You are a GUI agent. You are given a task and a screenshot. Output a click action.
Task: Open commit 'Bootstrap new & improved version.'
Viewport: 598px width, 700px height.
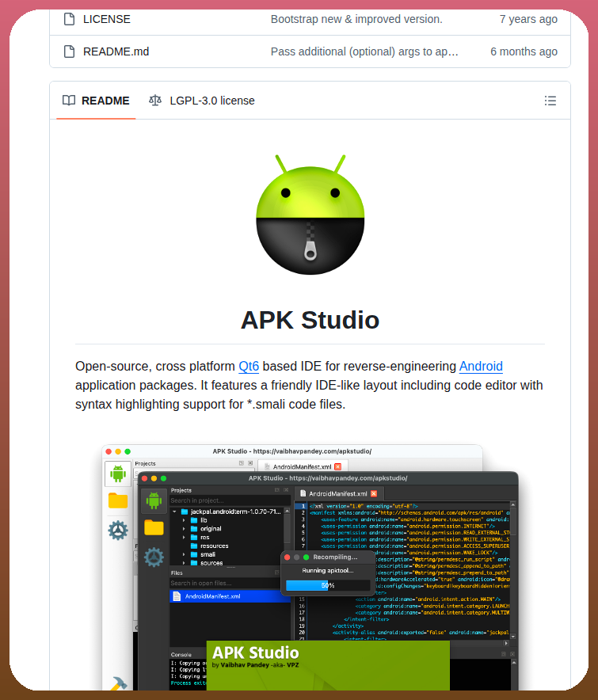click(356, 19)
